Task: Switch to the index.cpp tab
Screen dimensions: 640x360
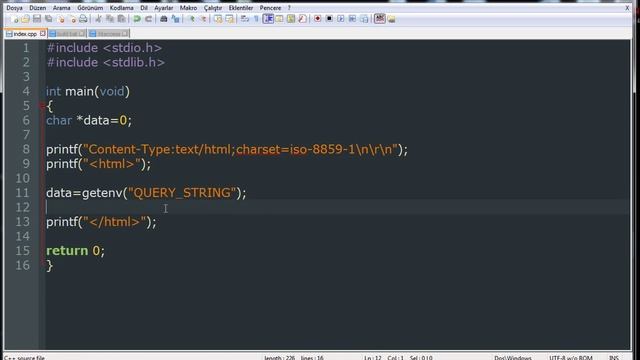Action: tap(25, 34)
